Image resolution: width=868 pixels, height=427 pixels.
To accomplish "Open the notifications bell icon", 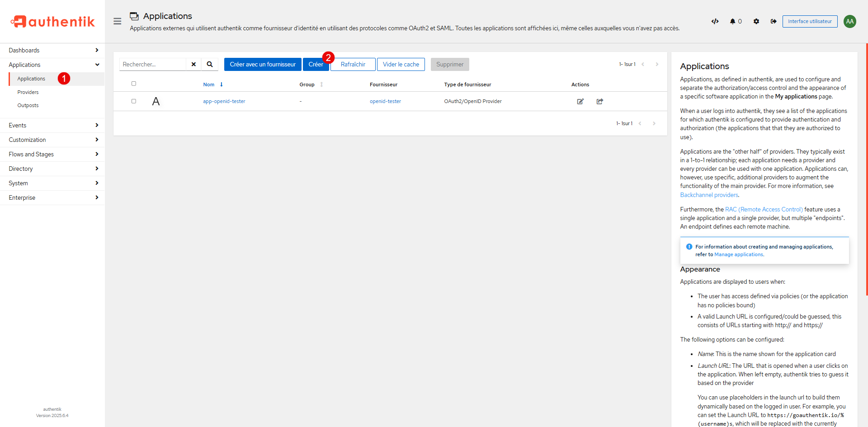I will pyautogui.click(x=732, y=21).
